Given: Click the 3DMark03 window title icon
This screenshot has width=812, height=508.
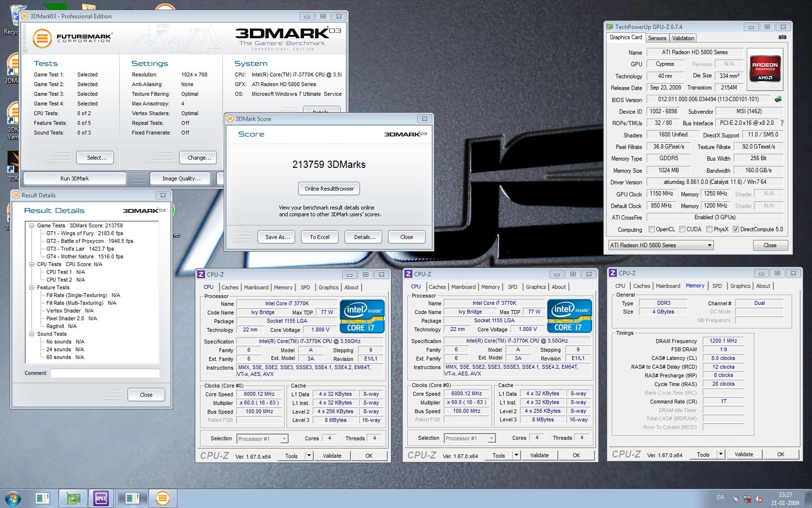Looking at the screenshot, I should [x=25, y=16].
